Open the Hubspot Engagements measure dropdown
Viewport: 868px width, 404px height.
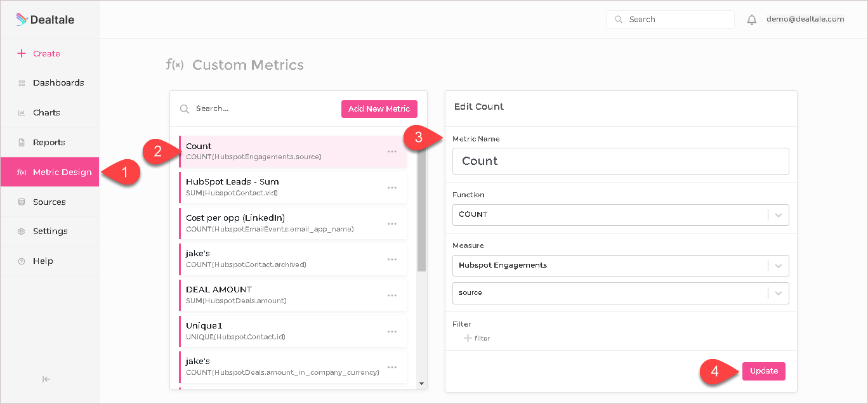tap(621, 265)
